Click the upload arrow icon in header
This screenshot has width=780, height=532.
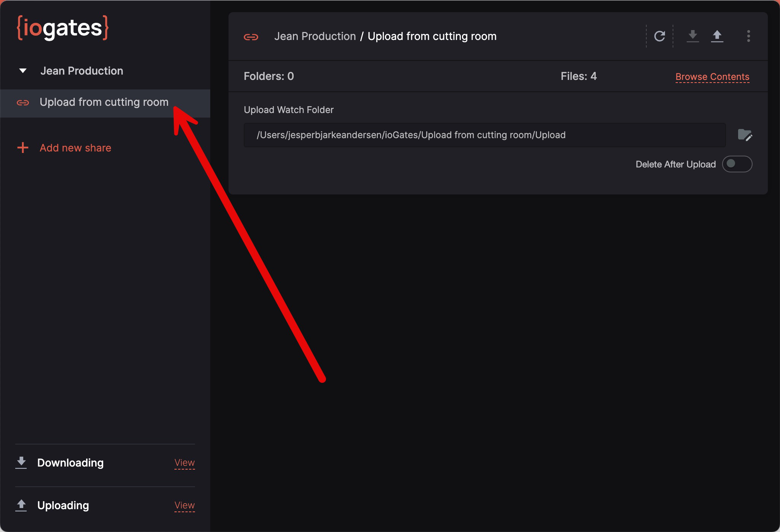pos(717,36)
